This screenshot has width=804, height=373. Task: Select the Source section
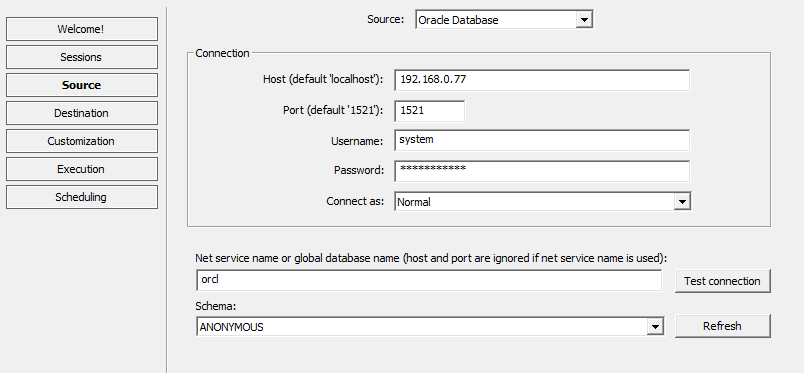click(82, 85)
